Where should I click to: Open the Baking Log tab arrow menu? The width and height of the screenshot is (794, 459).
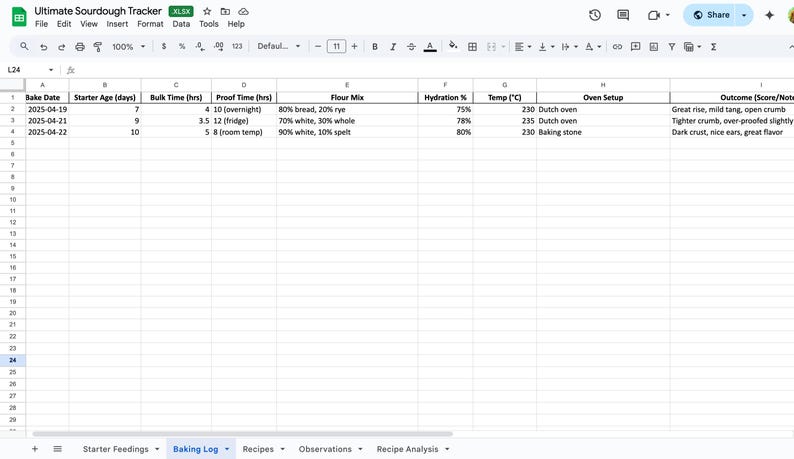point(227,449)
